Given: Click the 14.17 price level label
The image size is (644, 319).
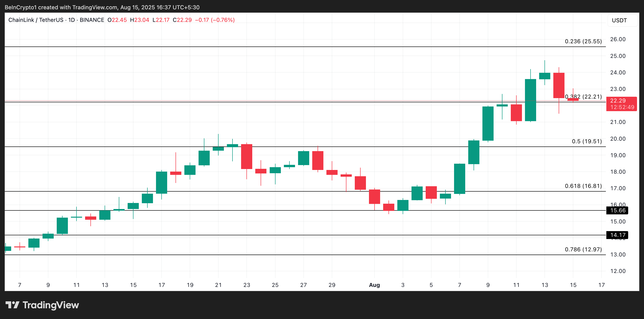Looking at the screenshot, I should click(x=617, y=235).
